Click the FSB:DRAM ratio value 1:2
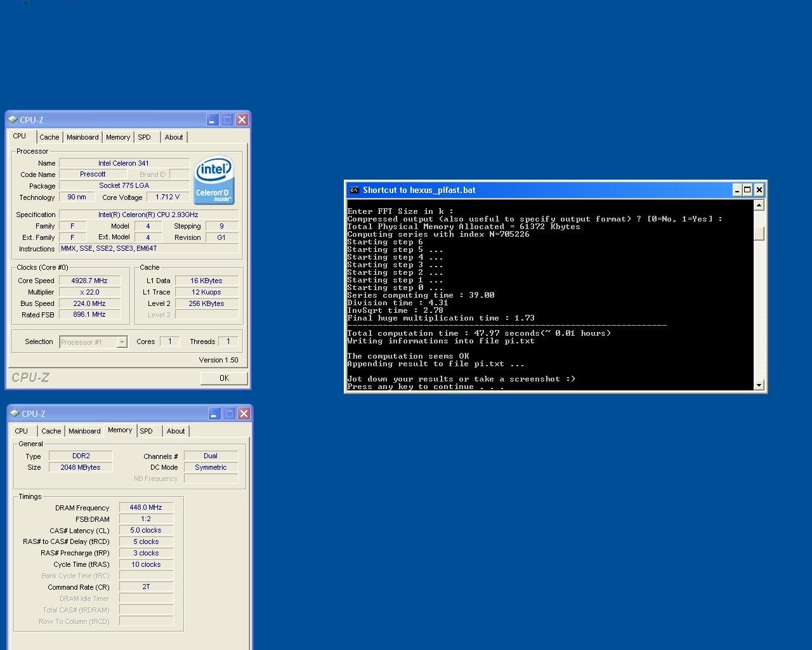This screenshot has width=812, height=650. [146, 519]
